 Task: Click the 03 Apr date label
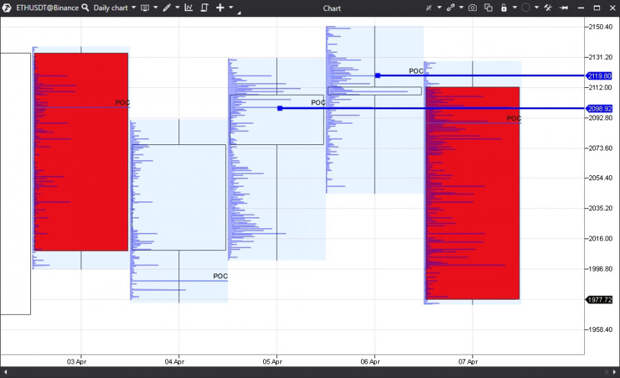click(76, 361)
